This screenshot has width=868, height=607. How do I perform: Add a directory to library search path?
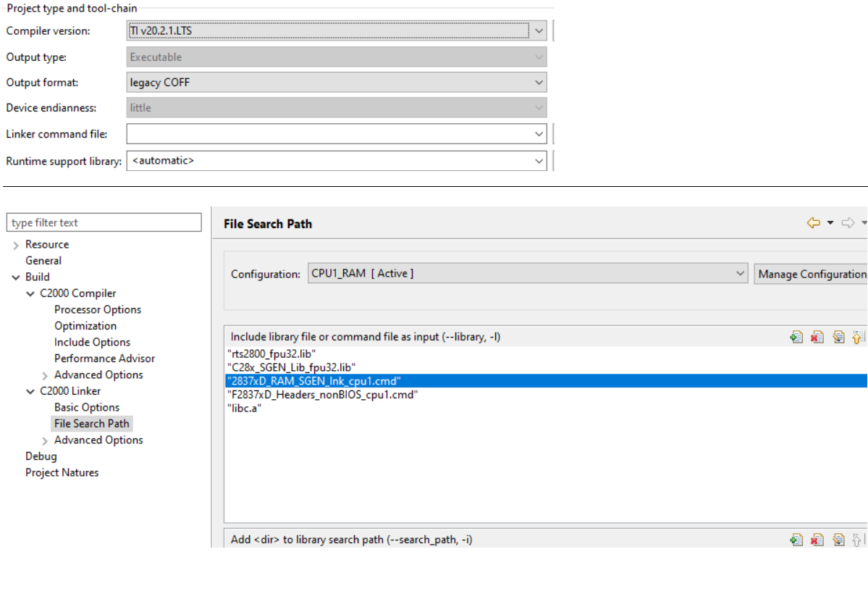click(x=798, y=540)
